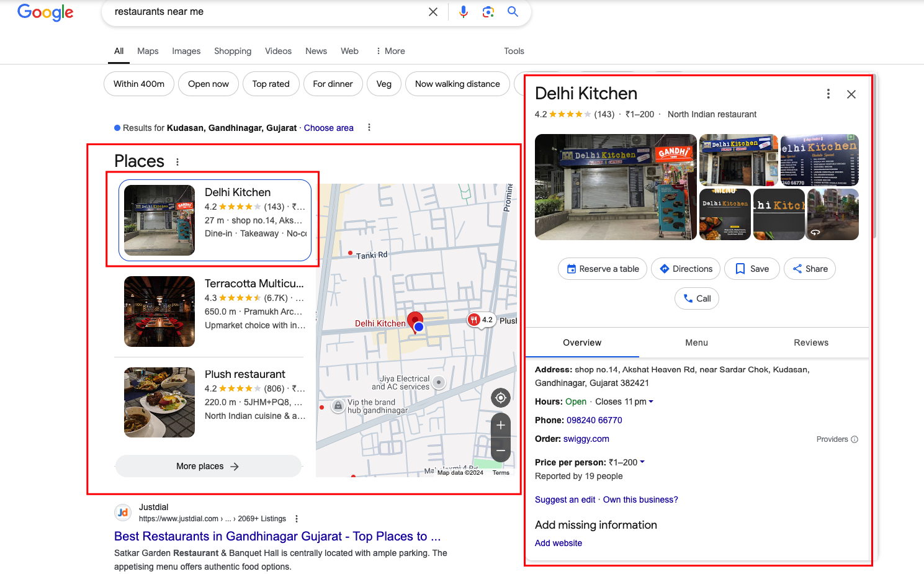Open the Tools option

click(514, 51)
